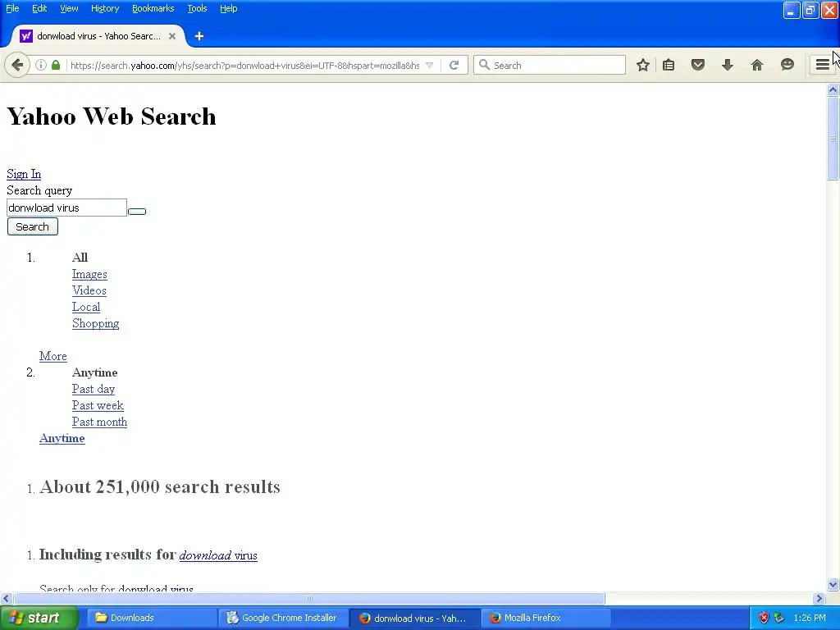840x630 pixels.
Task: Click the download virus suggestion link
Action: pyautogui.click(x=218, y=555)
